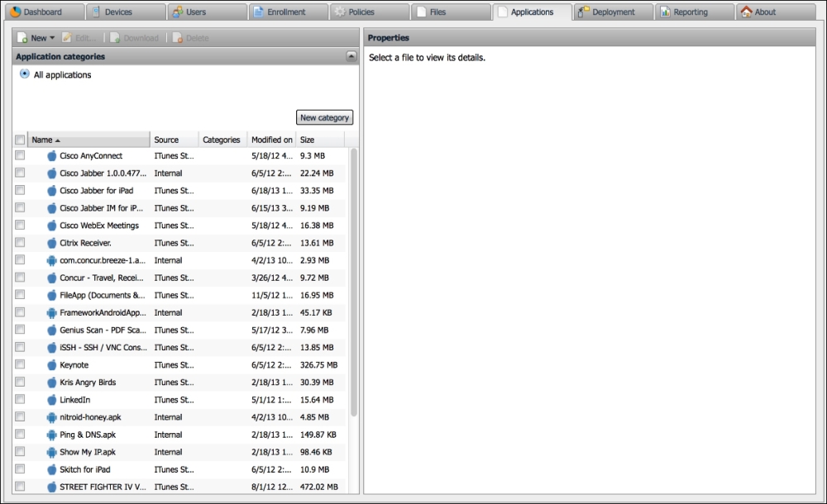Check the box for Ping & DNS.apk
827x504 pixels.
[x=20, y=433]
